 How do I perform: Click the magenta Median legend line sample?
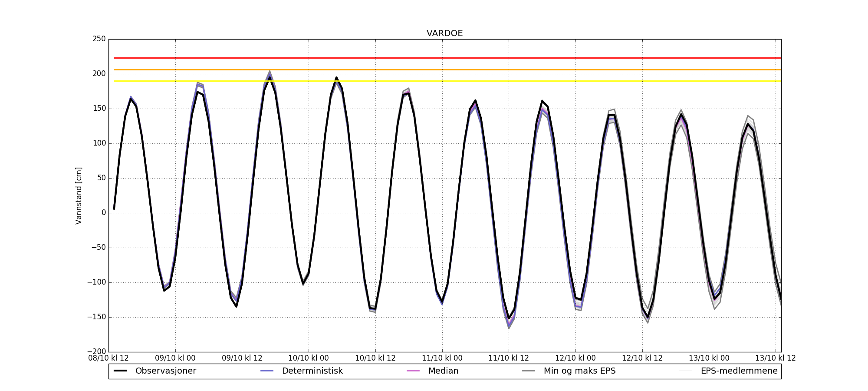(x=413, y=371)
